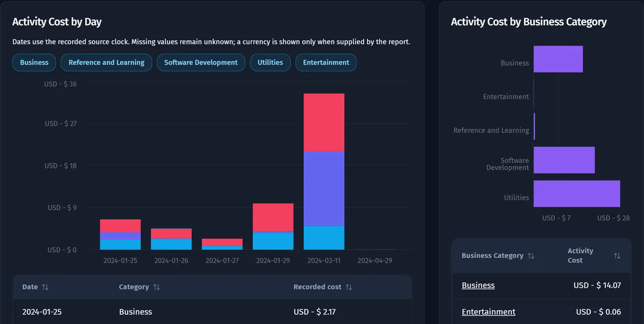Click the 2024-01-25 red bar segment

tap(120, 226)
